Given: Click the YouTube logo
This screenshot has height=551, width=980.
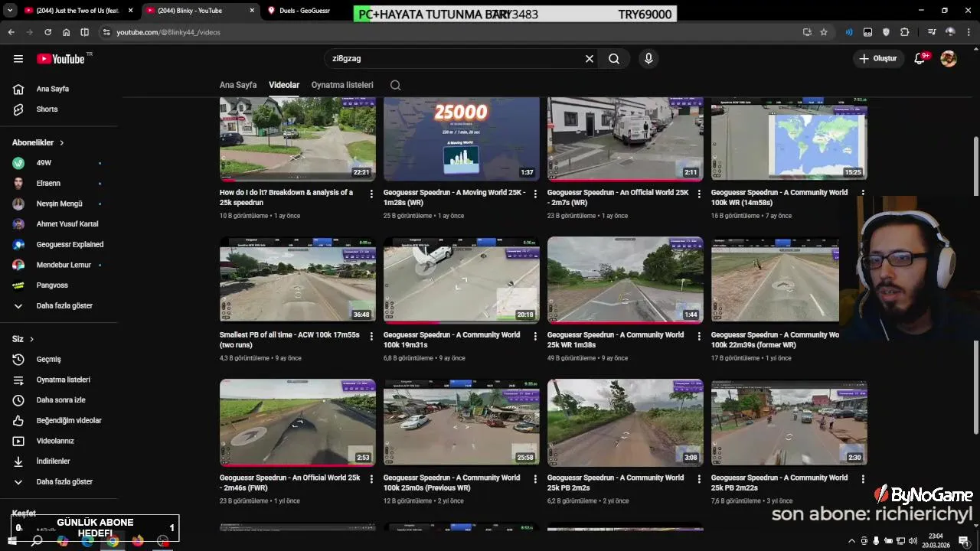Looking at the screenshot, I should (x=60, y=59).
